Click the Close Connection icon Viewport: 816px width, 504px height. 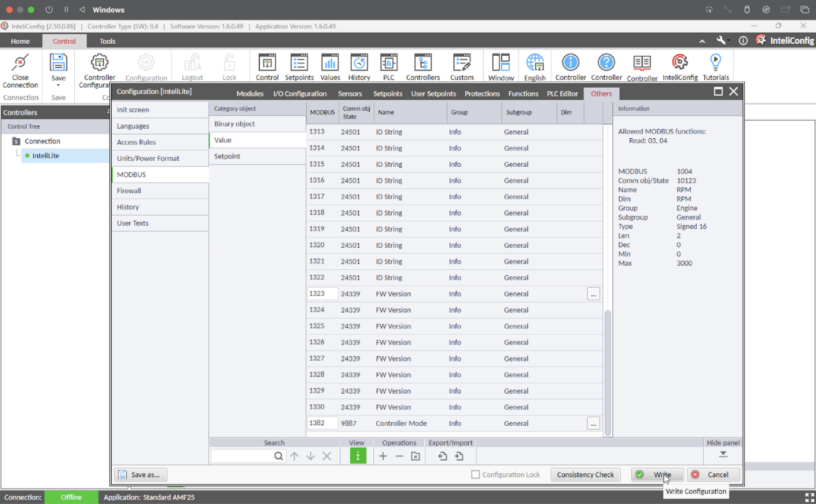pyautogui.click(x=20, y=63)
